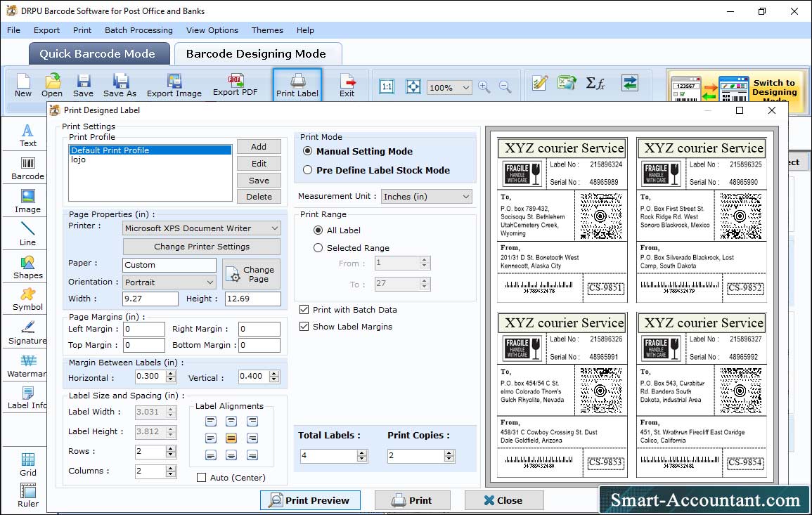Open the Label Info tool in sidebar
This screenshot has width=812, height=515.
click(28, 398)
